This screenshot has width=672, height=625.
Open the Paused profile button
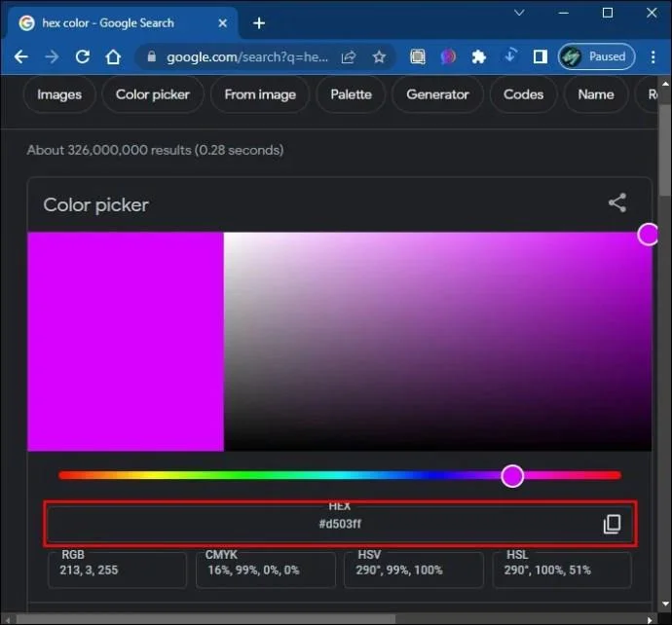click(x=596, y=56)
